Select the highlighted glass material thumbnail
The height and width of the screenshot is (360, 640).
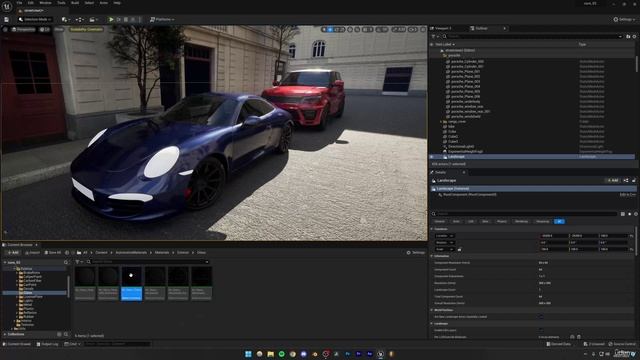(x=131, y=284)
